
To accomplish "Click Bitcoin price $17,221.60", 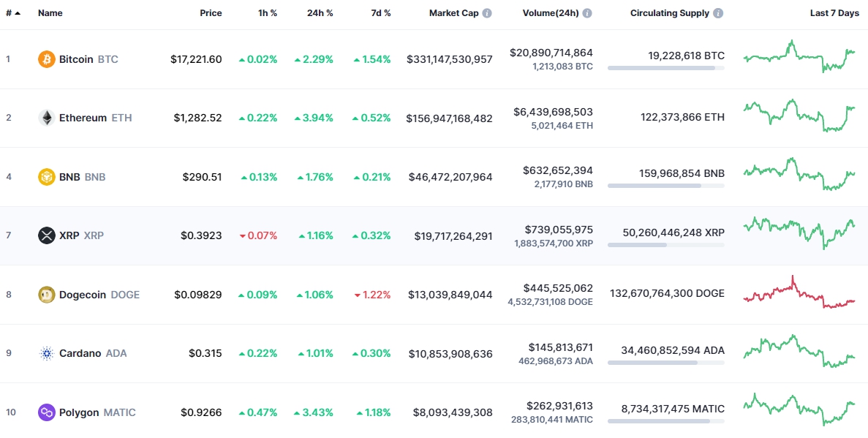I will 196,59.
